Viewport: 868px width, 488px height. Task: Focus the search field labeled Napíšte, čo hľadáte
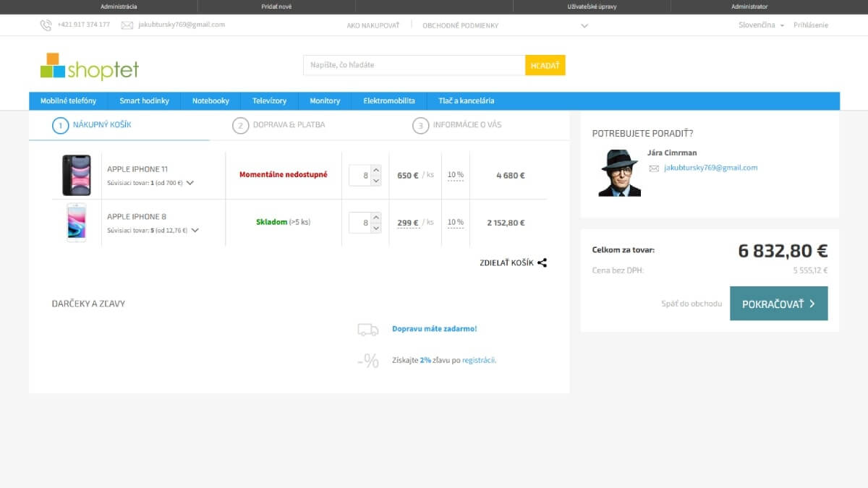tap(414, 65)
